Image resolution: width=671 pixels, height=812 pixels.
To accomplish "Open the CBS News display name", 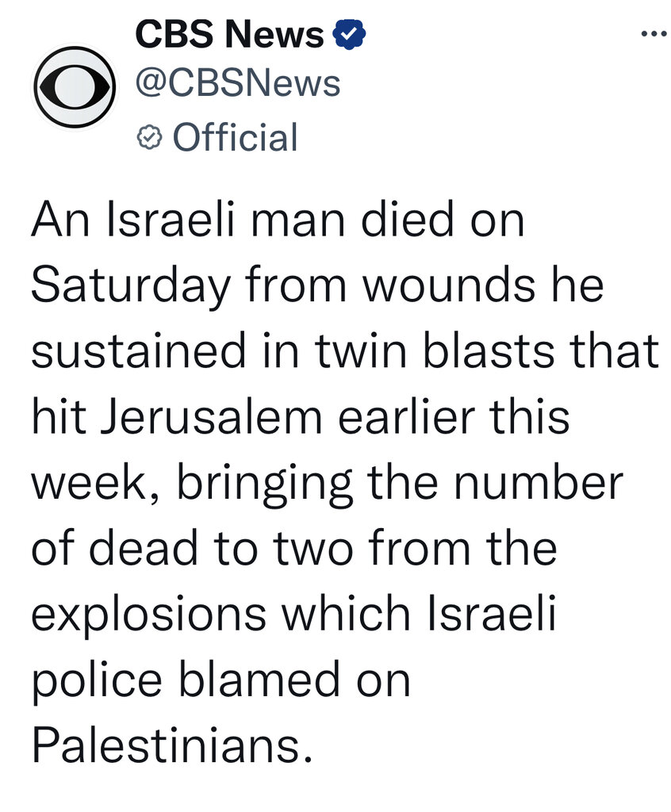I will click(x=229, y=34).
